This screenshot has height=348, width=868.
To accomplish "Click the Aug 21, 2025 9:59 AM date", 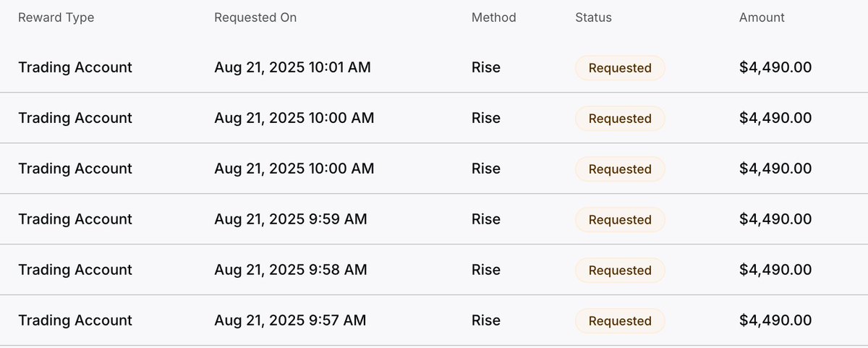I will click(x=291, y=219).
